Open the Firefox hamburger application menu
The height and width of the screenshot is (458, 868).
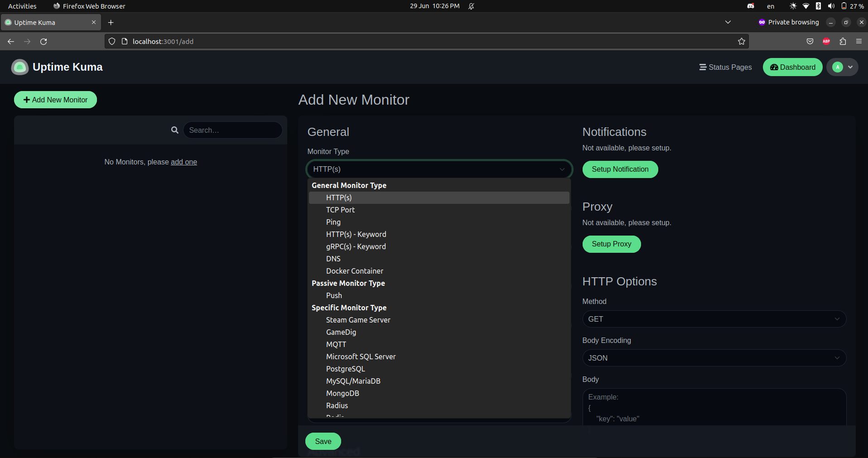[859, 41]
